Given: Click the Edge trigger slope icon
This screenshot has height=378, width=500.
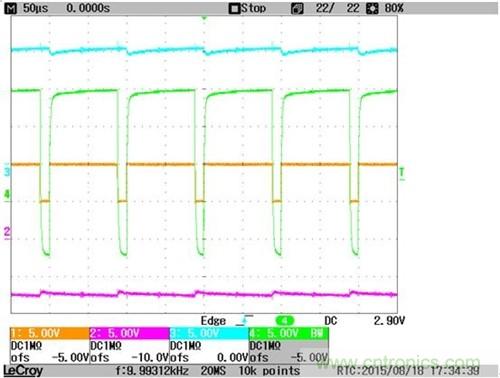Looking at the screenshot, I should (244, 320).
